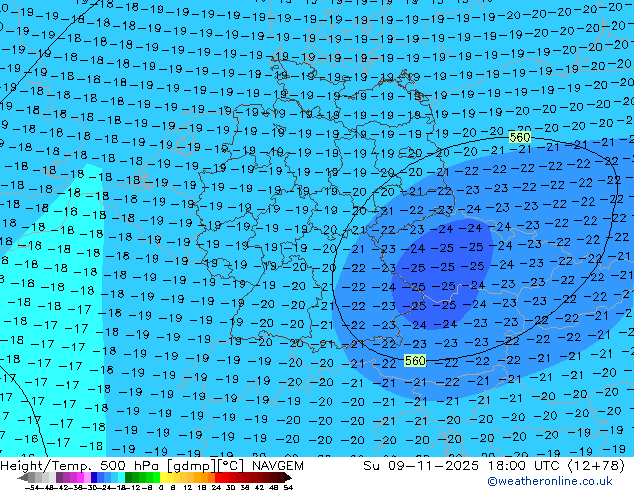Click the yellow swatch at 0 on the legend
The width and height of the screenshot is (634, 490).
tap(163, 477)
